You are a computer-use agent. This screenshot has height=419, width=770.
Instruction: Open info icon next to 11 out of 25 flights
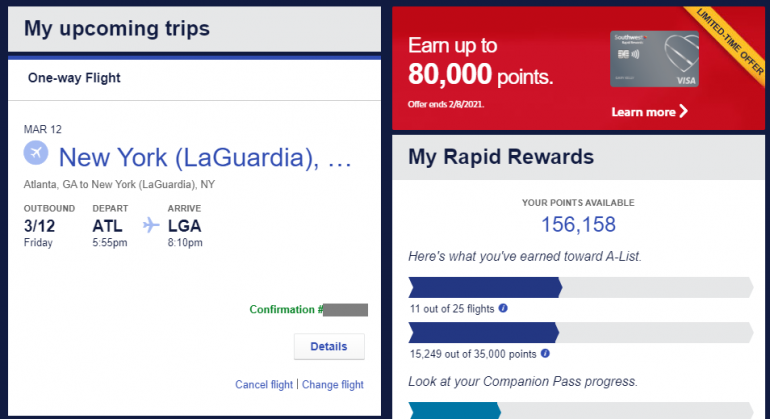[x=503, y=308]
